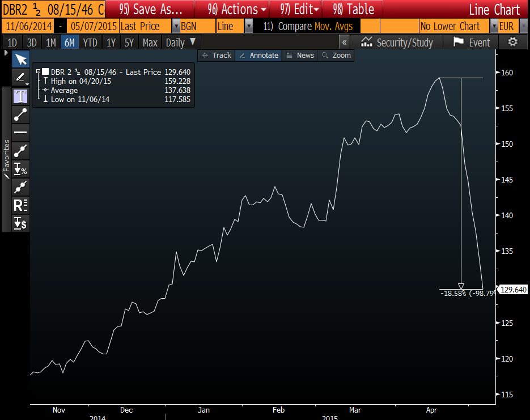530x420 pixels.
Task: Open the Daily periodicity dropdown
Action: pos(180,43)
